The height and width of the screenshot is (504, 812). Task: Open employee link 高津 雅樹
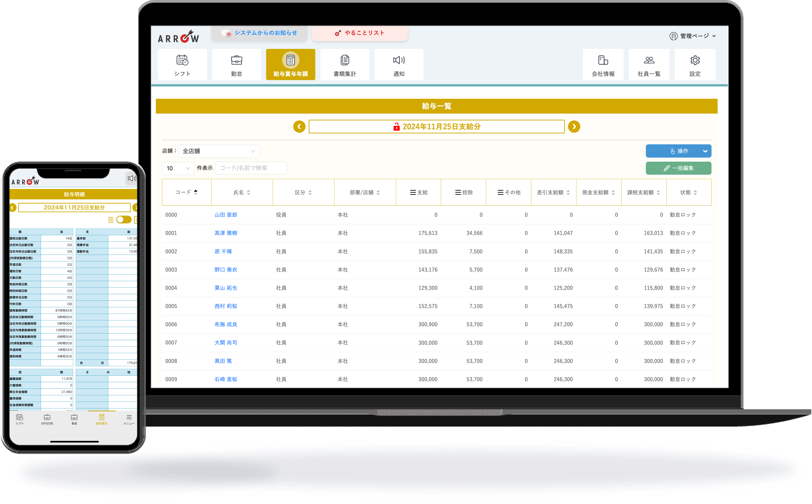coord(226,233)
